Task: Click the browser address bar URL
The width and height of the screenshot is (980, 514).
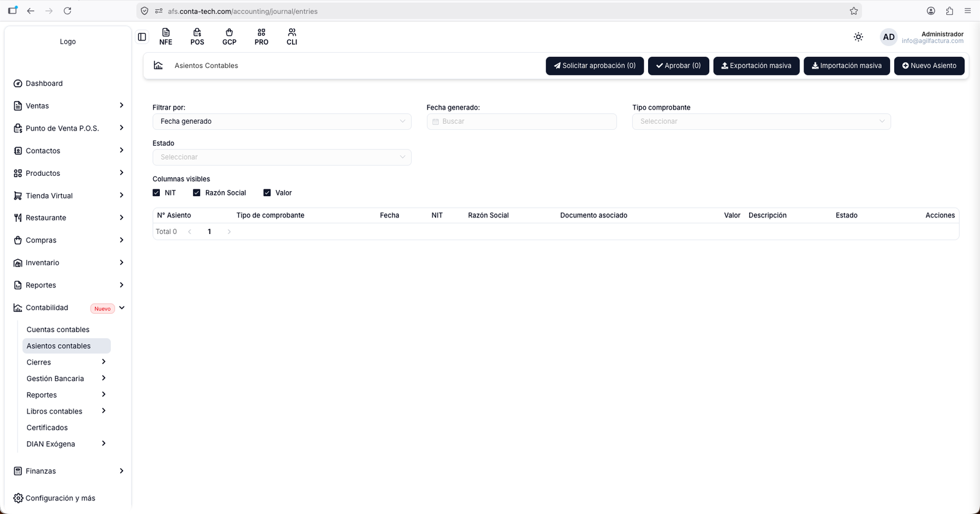Action: tap(243, 11)
